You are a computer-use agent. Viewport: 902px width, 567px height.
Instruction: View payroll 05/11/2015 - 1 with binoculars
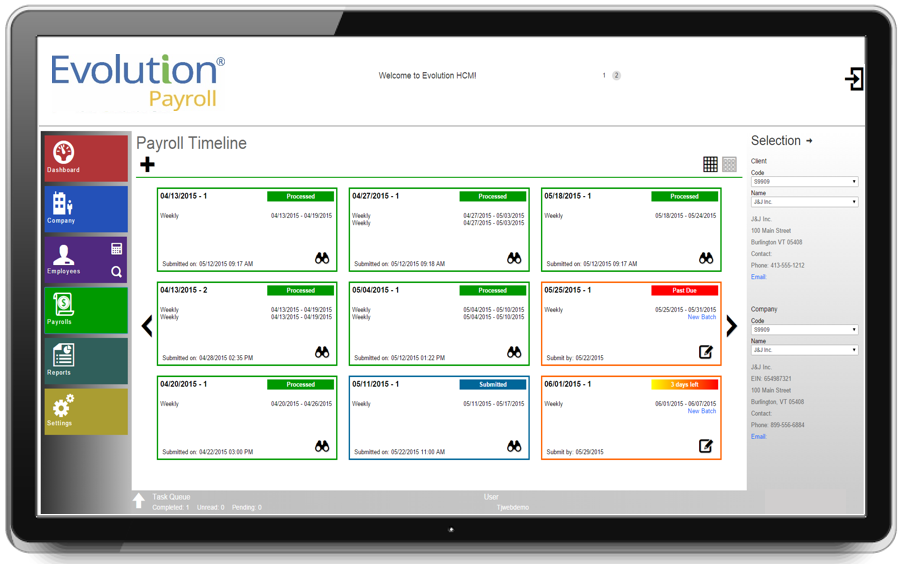coord(514,446)
